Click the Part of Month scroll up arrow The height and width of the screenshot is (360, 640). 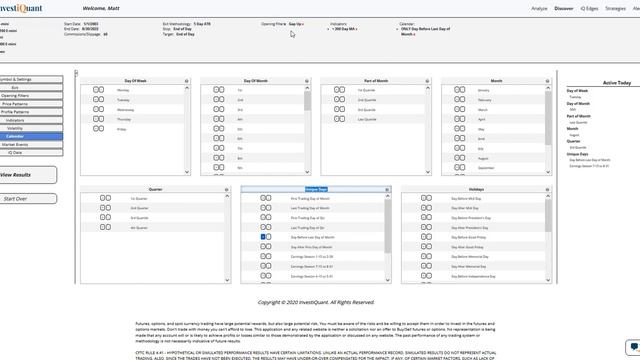tap(427, 88)
